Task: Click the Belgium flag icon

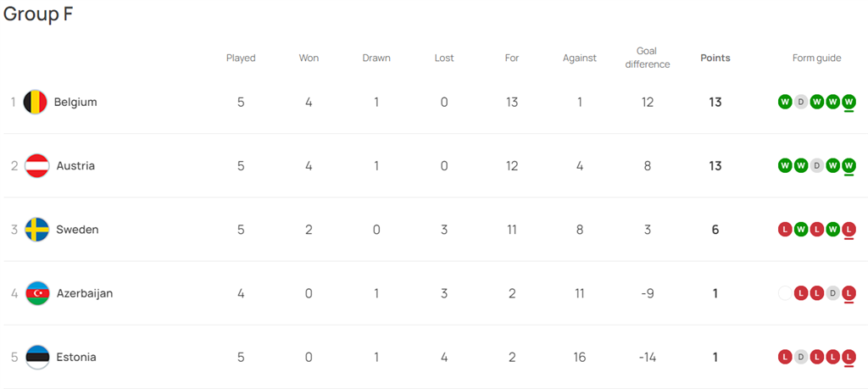Action: coord(35,103)
